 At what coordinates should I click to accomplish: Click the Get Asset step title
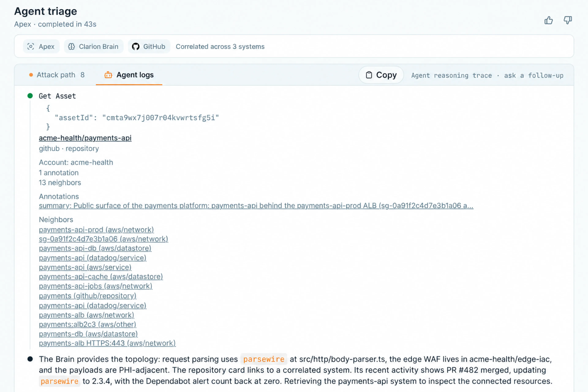pos(57,96)
